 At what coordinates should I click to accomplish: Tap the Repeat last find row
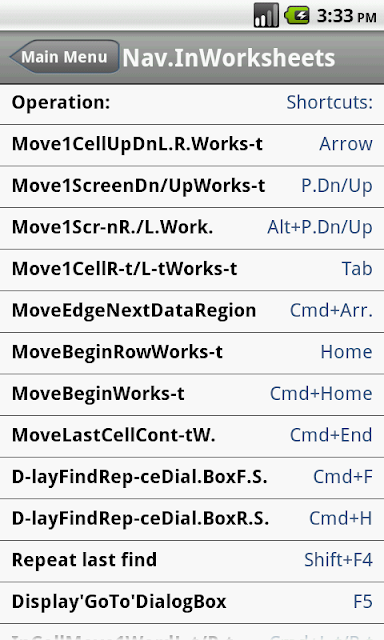point(192,561)
